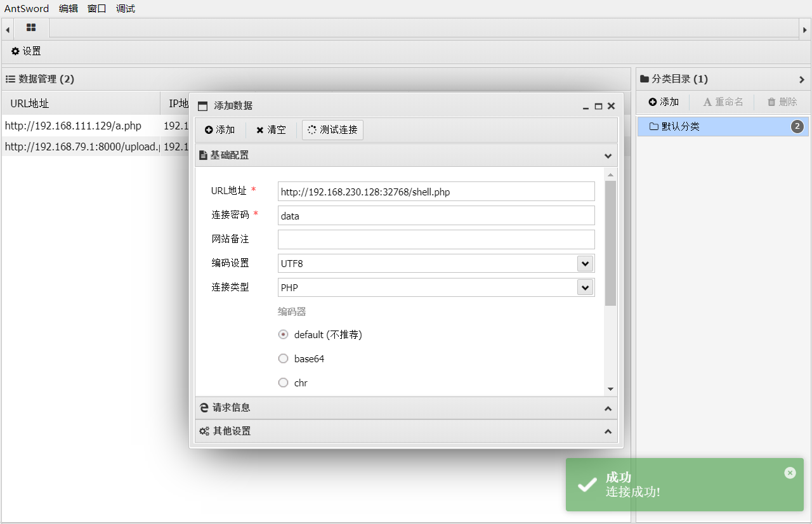Maximize the Add Data dialog
The height and width of the screenshot is (524, 812).
(598, 107)
